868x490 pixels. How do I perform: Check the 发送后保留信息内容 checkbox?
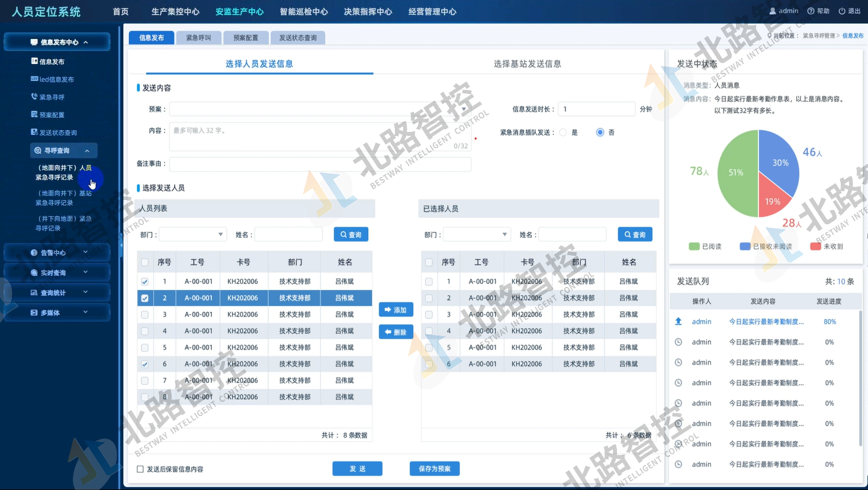tap(140, 469)
